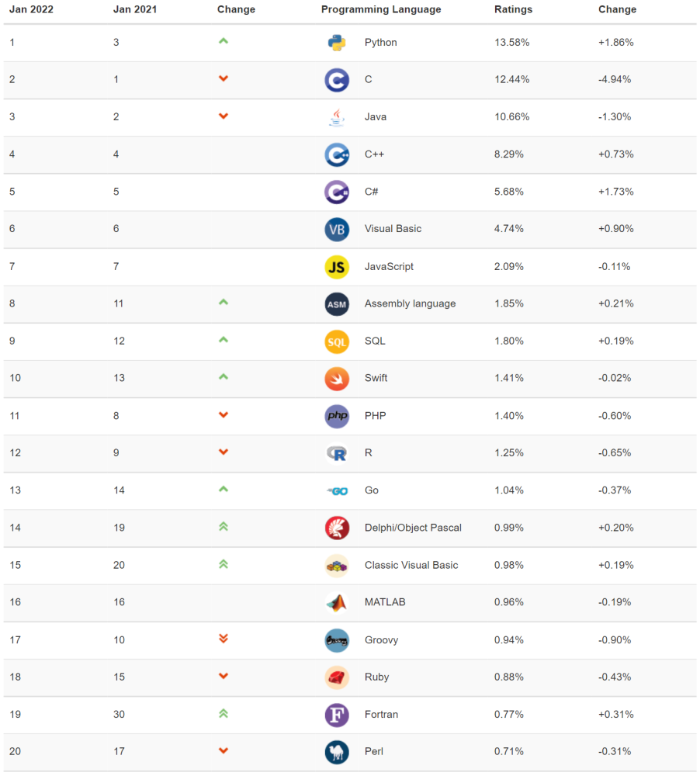Click the Delphi/Object Pascal language name

(x=413, y=528)
